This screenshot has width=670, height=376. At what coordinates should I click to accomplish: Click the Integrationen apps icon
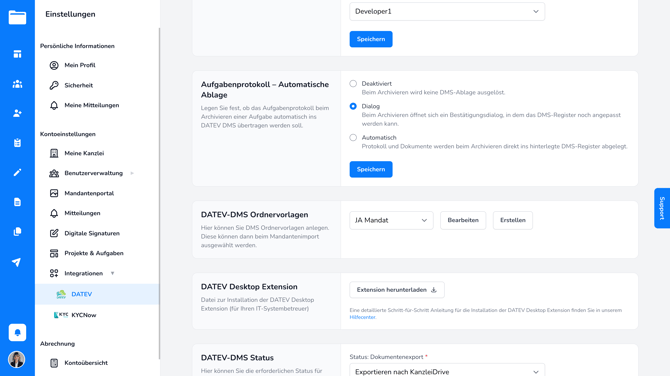point(54,273)
